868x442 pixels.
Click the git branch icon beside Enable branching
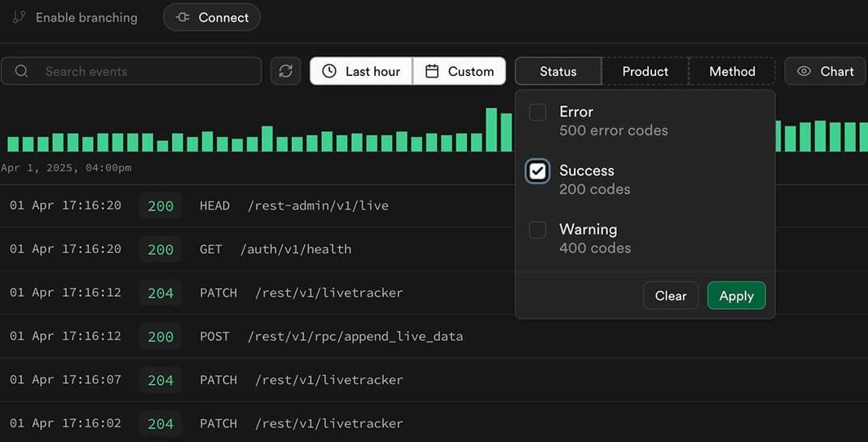click(20, 17)
